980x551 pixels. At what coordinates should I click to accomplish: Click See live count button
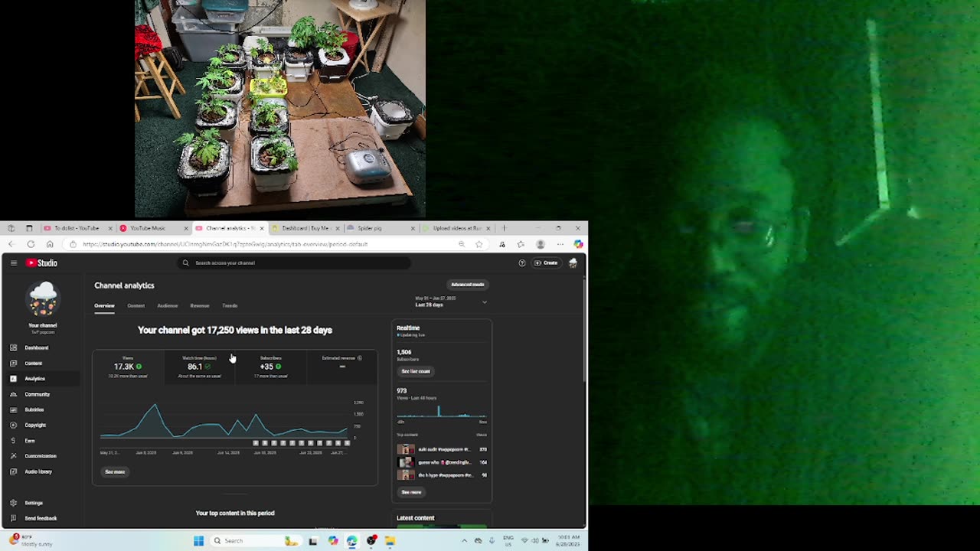(416, 371)
